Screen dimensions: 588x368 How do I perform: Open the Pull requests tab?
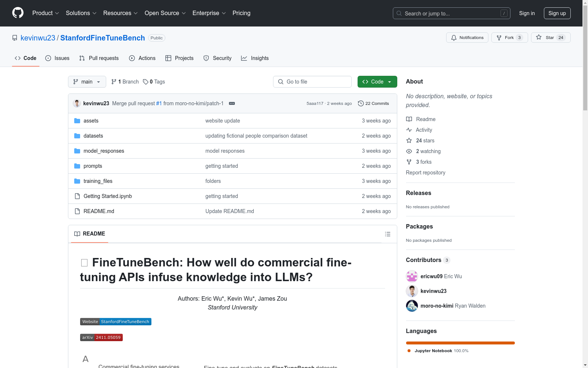(x=99, y=58)
